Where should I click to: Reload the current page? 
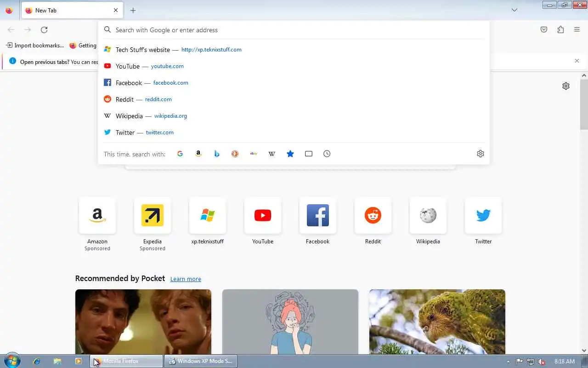pos(44,30)
